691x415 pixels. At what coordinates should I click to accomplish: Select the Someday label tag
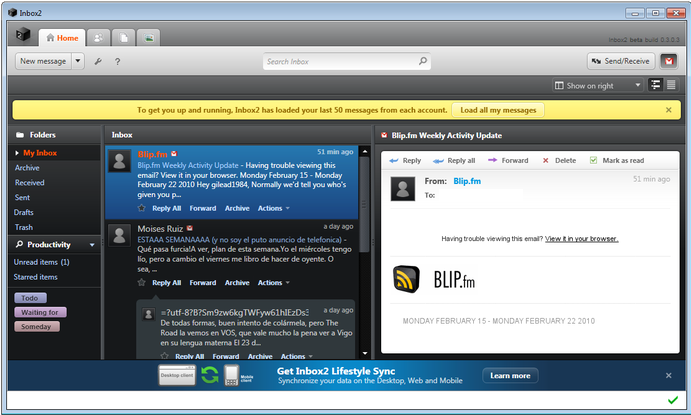click(37, 326)
